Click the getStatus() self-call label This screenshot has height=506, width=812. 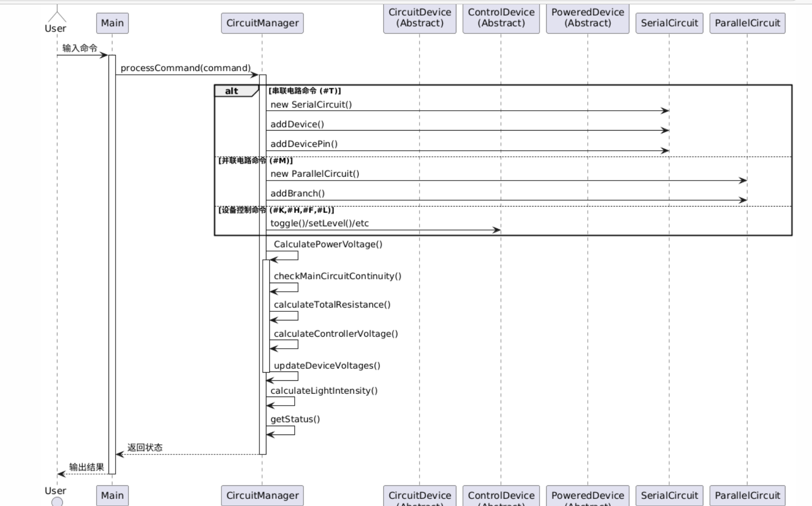click(x=295, y=419)
